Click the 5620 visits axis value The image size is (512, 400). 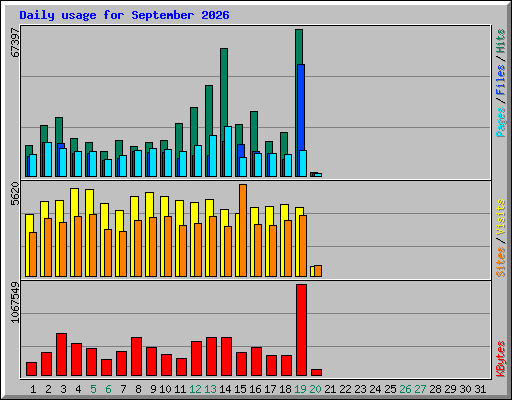[x=15, y=194]
